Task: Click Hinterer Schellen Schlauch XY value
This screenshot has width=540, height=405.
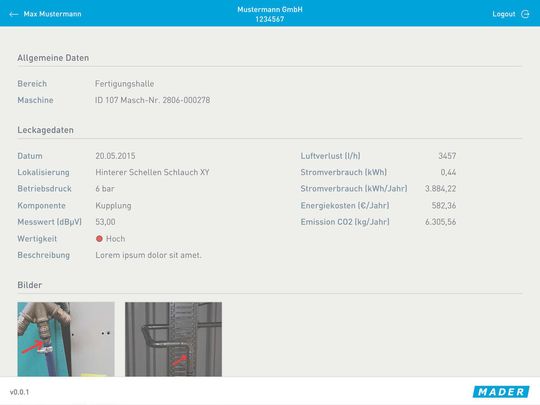Action: click(152, 172)
